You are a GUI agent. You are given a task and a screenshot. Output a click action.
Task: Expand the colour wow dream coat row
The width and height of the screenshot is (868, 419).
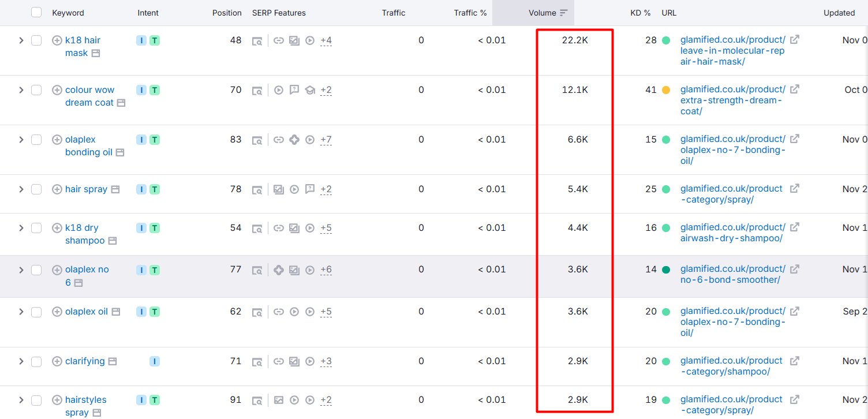pos(21,90)
